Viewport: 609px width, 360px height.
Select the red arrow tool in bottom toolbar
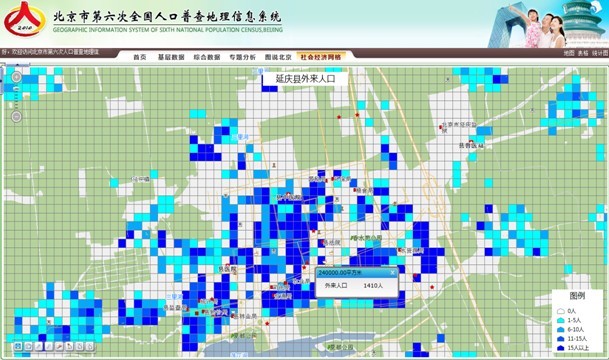59,346
